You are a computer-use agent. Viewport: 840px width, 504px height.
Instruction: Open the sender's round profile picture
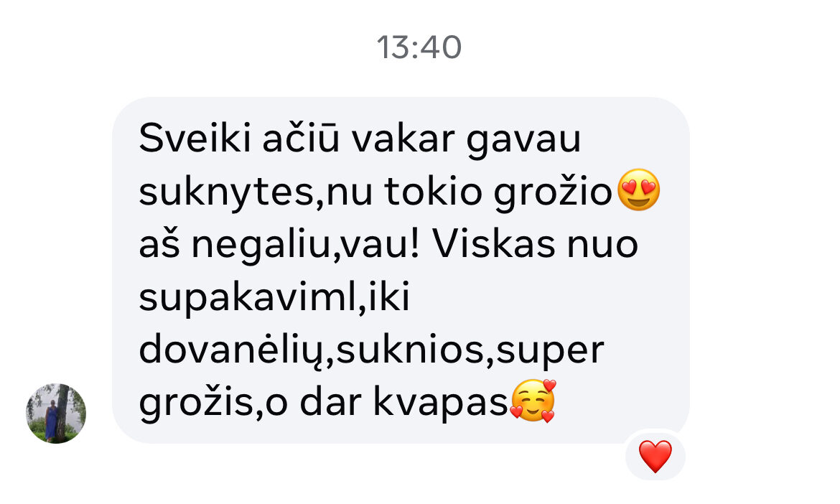click(x=56, y=413)
